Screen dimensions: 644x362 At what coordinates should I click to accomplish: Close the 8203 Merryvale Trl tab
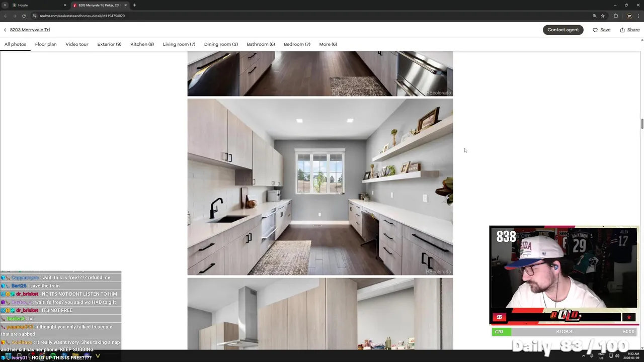[x=126, y=5]
